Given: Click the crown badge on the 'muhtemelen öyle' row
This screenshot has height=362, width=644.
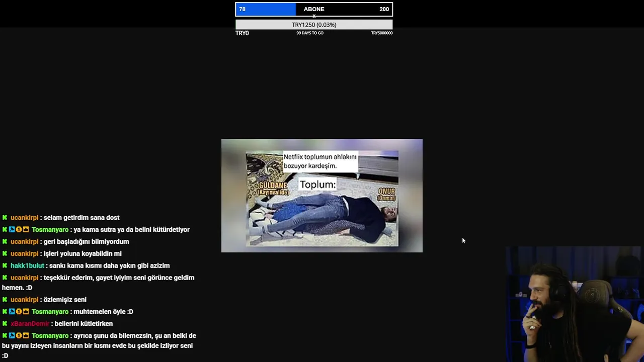Looking at the screenshot, I should click(26, 312).
